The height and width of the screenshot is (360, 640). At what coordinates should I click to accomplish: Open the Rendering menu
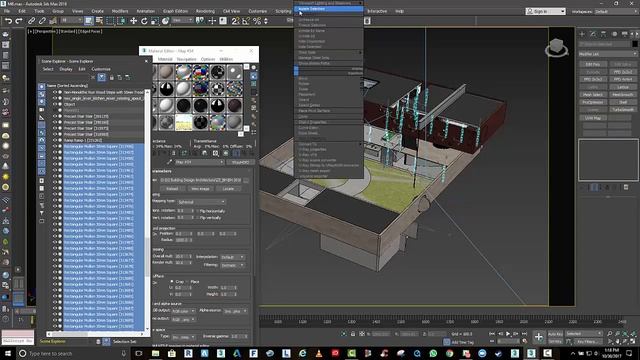205,11
